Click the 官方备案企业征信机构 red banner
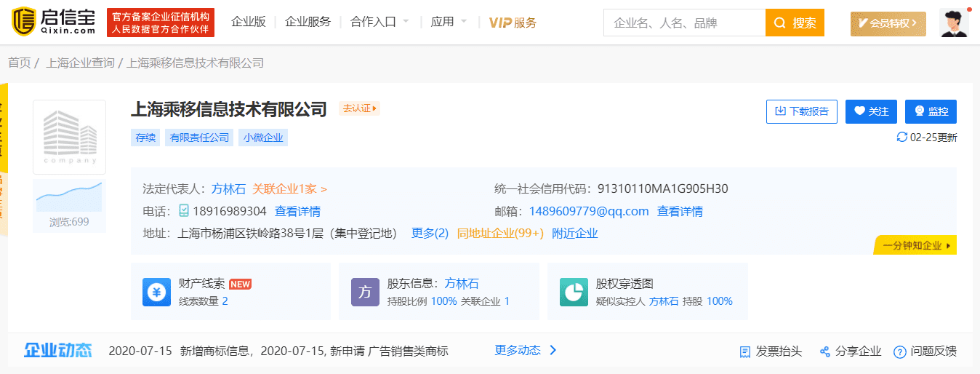 pyautogui.click(x=161, y=23)
